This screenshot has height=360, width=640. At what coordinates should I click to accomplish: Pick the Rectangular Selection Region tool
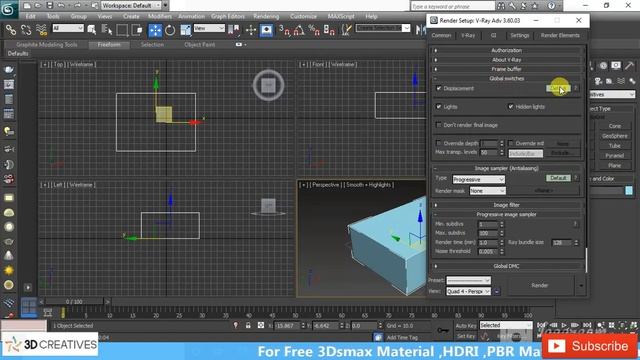click(122, 30)
